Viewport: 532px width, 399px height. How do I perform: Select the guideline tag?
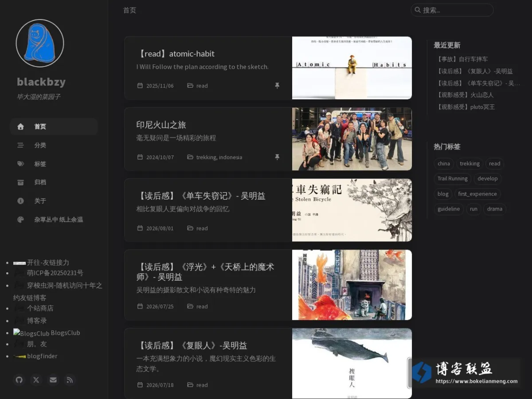click(x=449, y=209)
